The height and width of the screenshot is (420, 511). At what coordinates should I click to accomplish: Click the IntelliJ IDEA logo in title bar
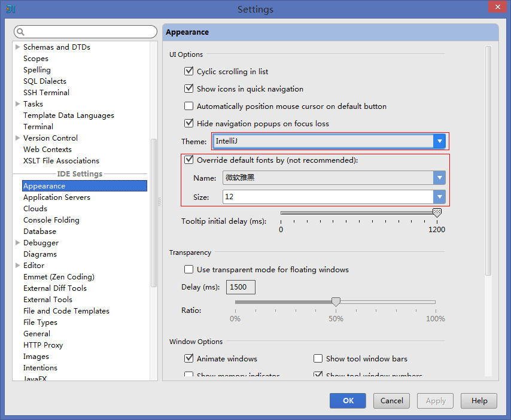click(11, 9)
